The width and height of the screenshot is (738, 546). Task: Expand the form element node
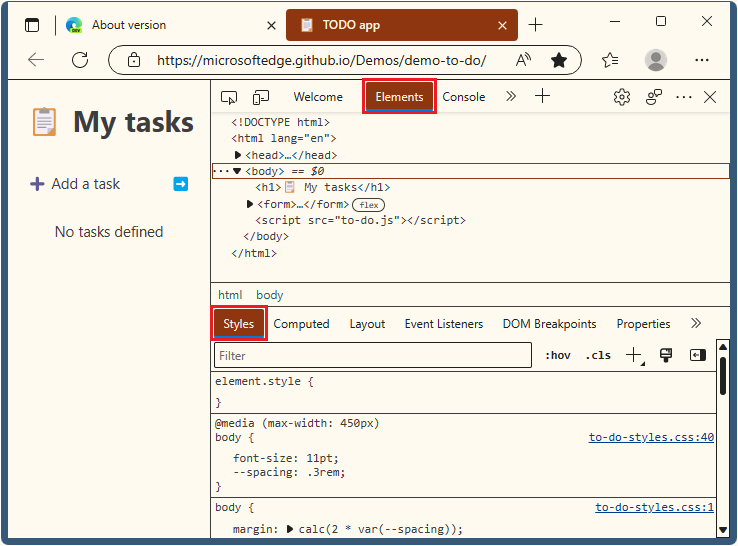click(250, 204)
